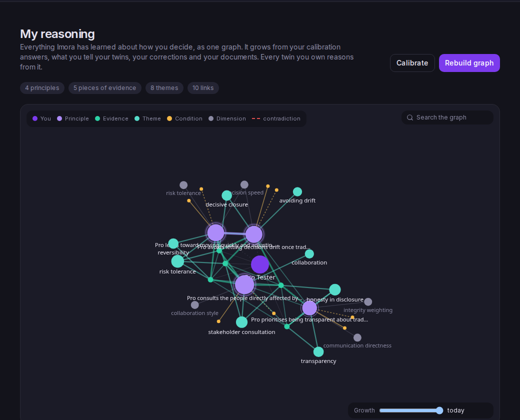Select the 'decisive closure' theme node
The image size is (520, 420).
pyautogui.click(x=227, y=195)
